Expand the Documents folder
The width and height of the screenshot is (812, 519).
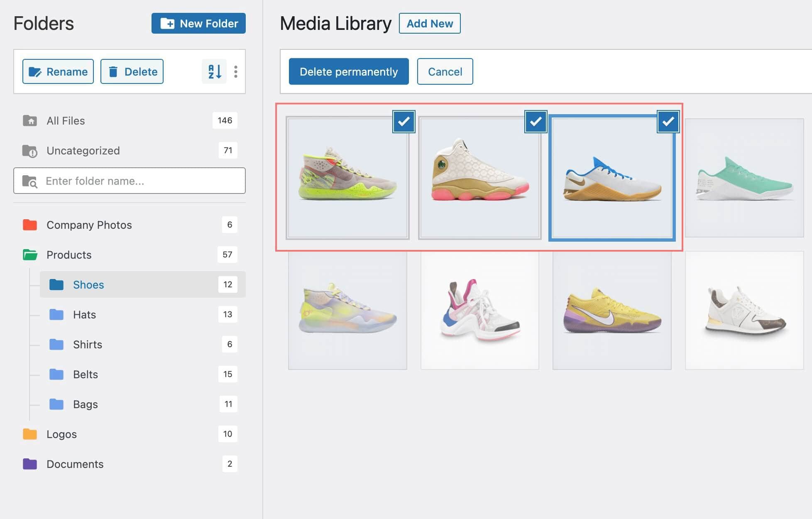(x=75, y=463)
